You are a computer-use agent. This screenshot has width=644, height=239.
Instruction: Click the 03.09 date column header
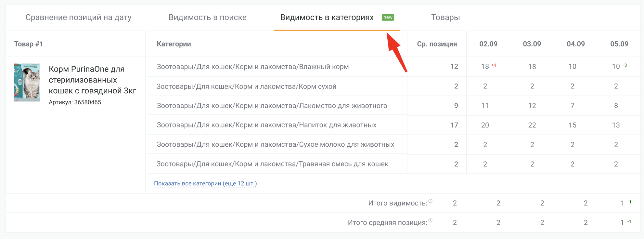point(532,44)
